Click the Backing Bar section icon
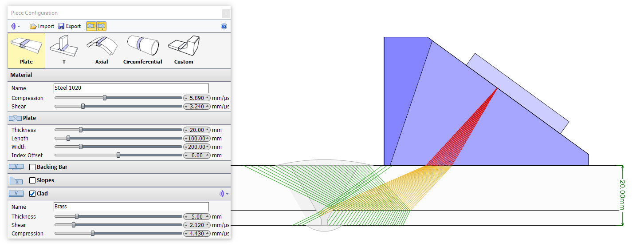Screen dimensions: 644x251 coord(16,167)
